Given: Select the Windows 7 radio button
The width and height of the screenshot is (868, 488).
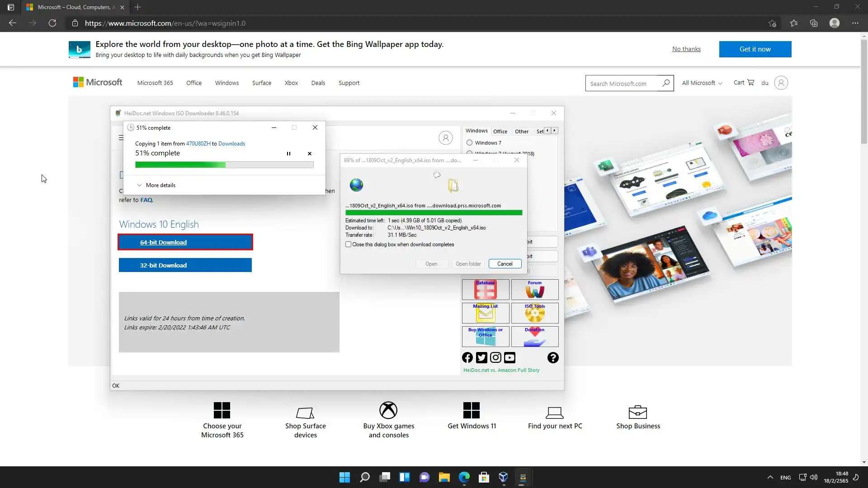Looking at the screenshot, I should coord(470,143).
